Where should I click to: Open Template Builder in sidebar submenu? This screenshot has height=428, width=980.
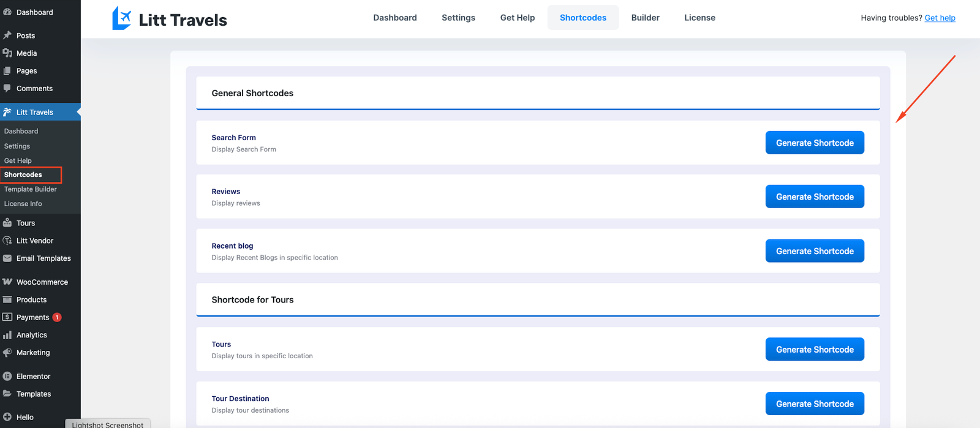pyautogui.click(x=31, y=189)
